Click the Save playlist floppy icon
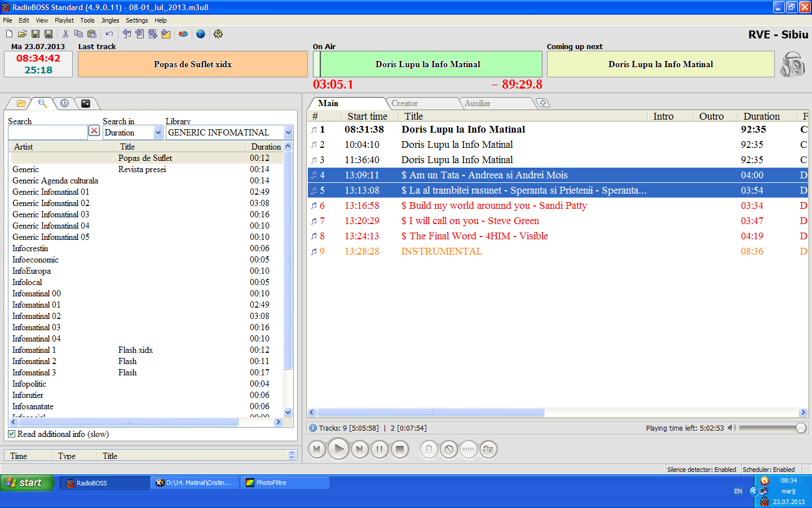812x508 pixels. [x=36, y=34]
